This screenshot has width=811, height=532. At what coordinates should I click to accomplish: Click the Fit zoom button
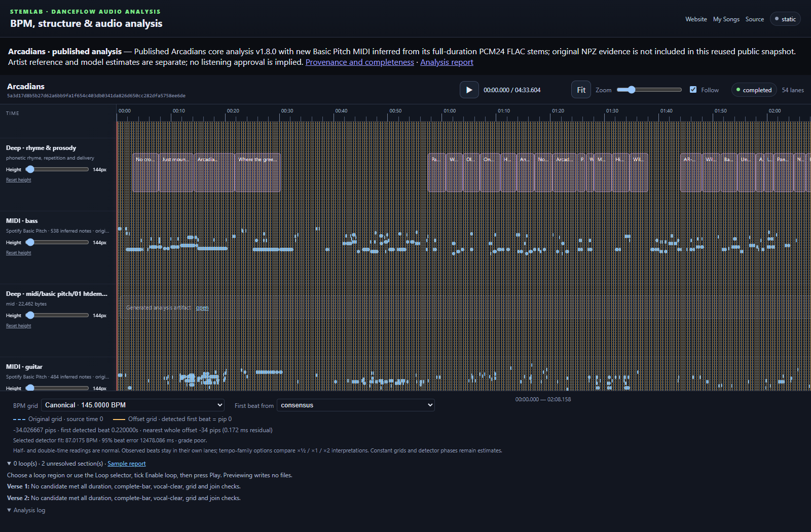[x=581, y=90]
